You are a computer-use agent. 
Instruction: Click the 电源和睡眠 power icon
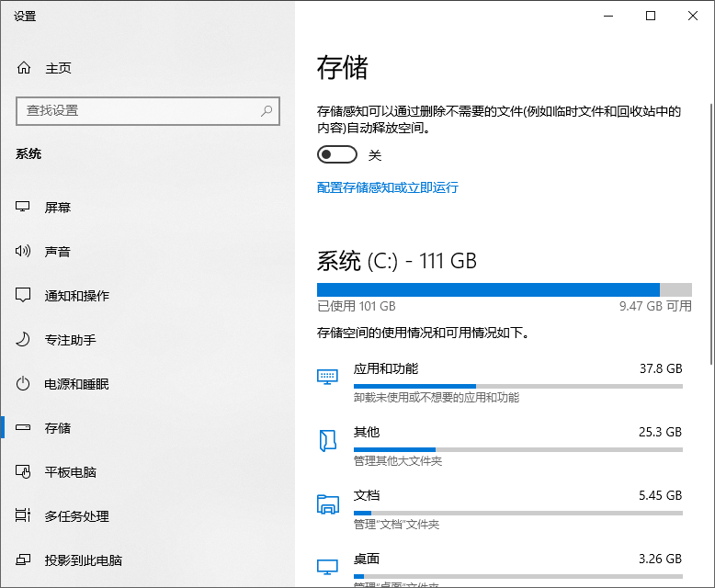pos(23,383)
